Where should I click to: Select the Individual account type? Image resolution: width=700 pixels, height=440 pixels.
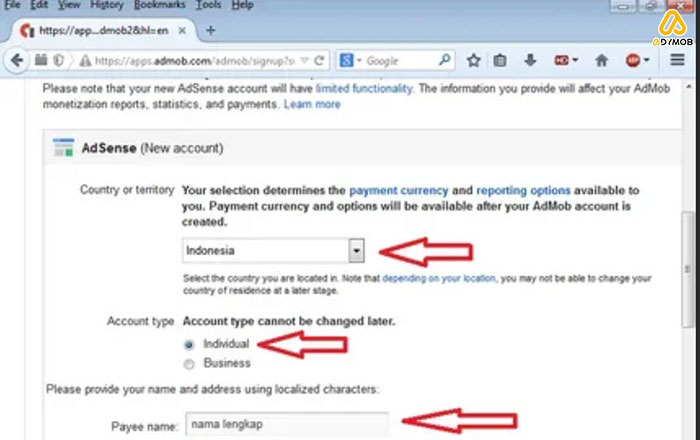189,345
